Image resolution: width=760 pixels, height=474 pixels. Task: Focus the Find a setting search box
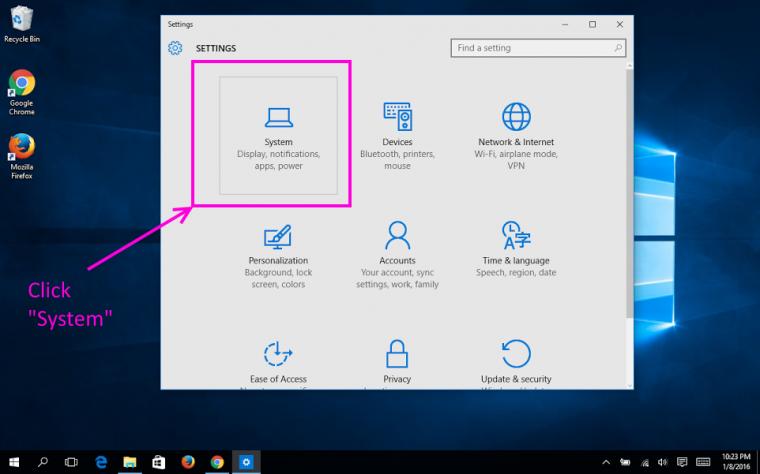pyautogui.click(x=538, y=48)
